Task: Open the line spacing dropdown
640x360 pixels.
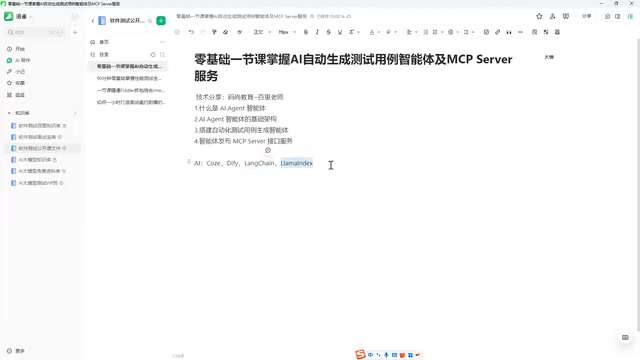Action: (468, 32)
